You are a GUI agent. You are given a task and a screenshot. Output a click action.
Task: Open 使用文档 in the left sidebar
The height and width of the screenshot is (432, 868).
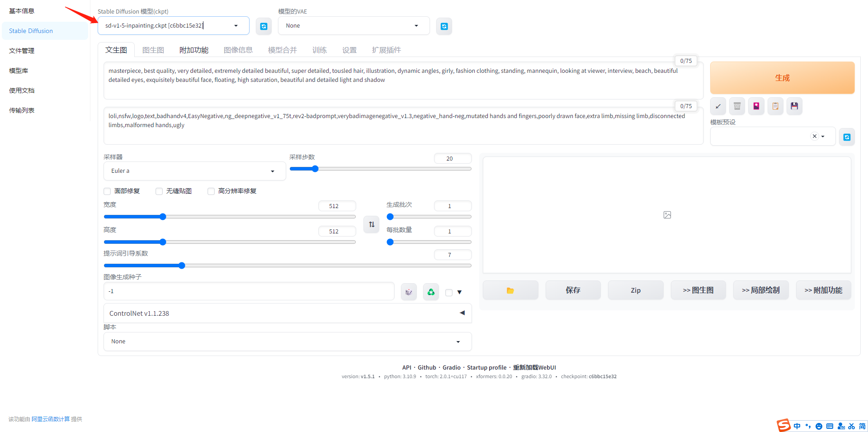[x=45, y=90]
